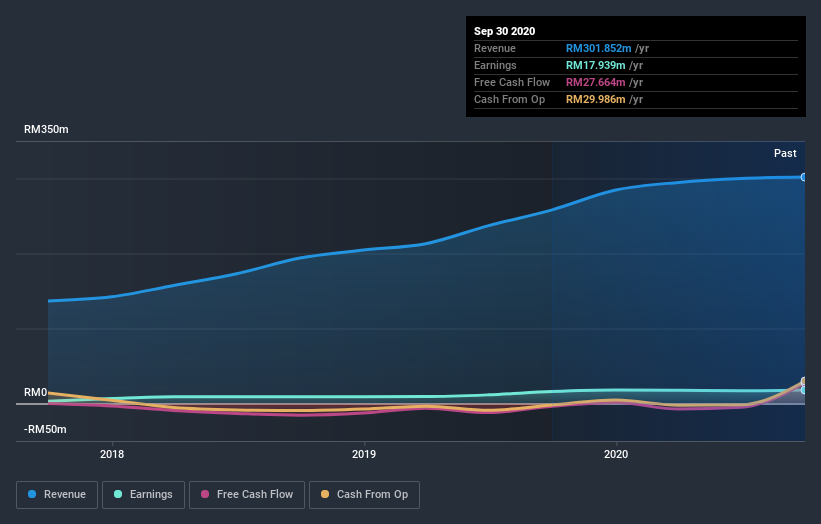Viewport: 821px width, 524px height.
Task: Select the Revenue endpoint marker at Sep 2020
Action: coord(803,177)
